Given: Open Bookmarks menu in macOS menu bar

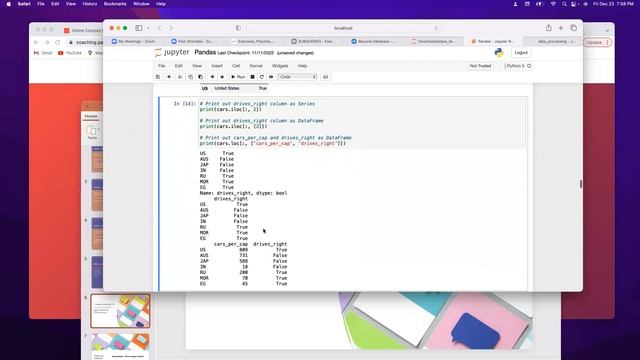Looking at the screenshot, I should [115, 4].
